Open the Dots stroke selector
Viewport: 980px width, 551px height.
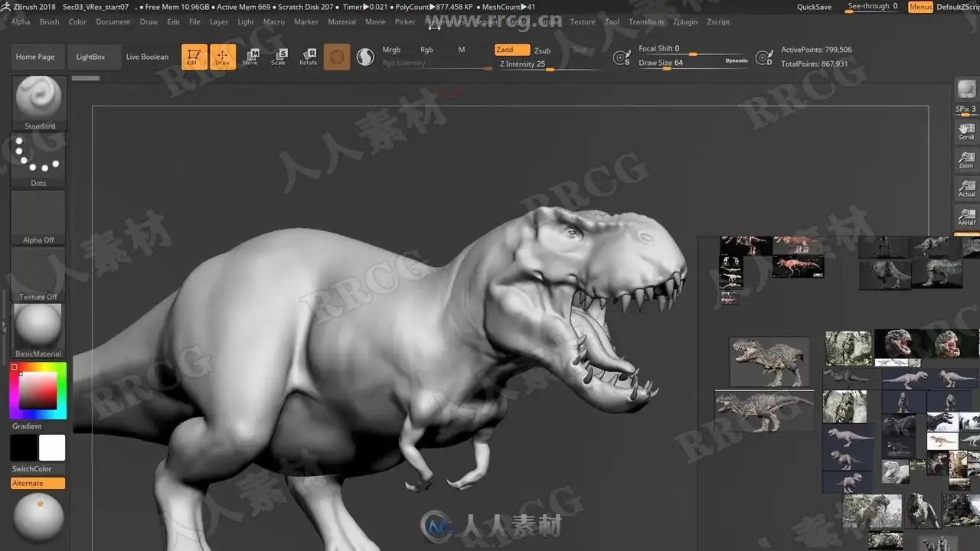(x=38, y=161)
